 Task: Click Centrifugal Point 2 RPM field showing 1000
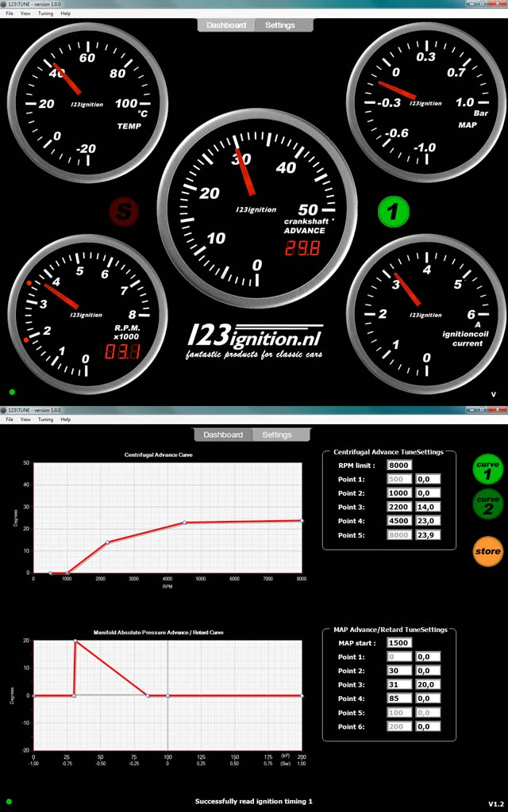pyautogui.click(x=400, y=493)
